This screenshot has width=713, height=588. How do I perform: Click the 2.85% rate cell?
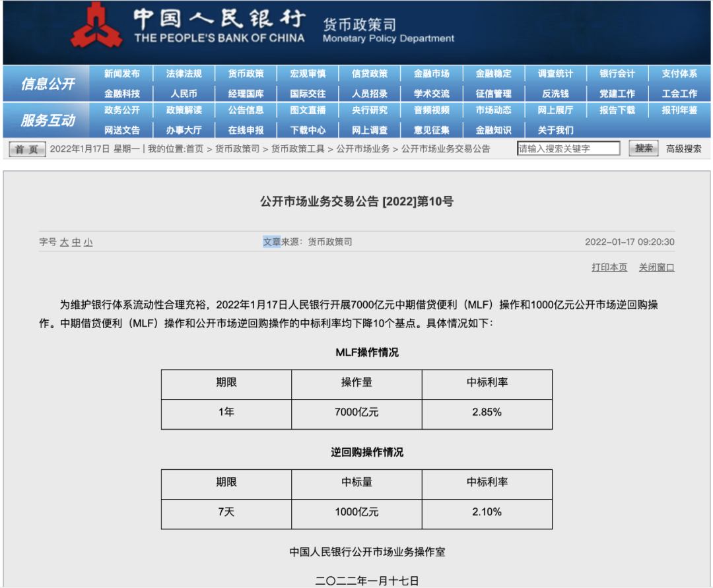(x=487, y=414)
